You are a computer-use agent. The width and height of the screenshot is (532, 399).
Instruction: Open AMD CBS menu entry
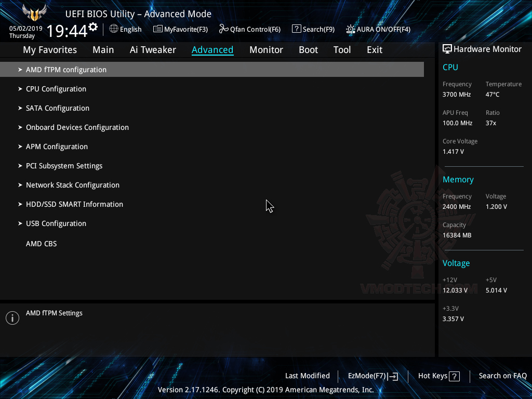[x=42, y=244]
